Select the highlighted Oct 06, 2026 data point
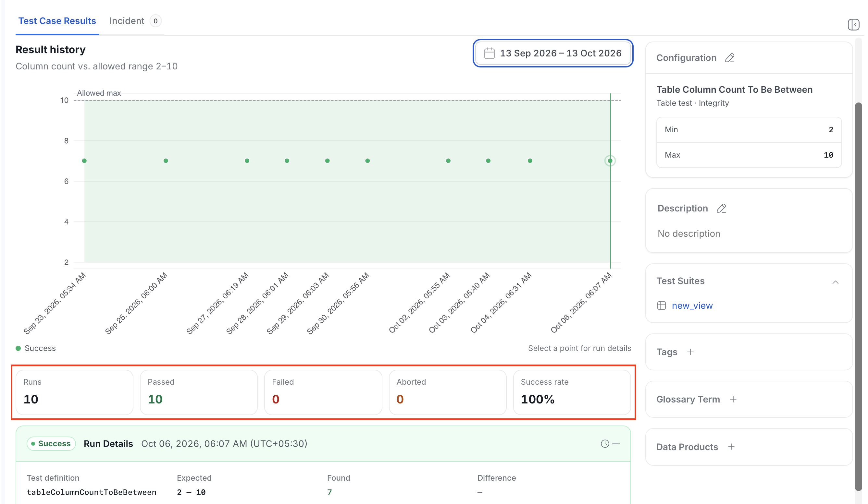The image size is (868, 504). (610, 161)
